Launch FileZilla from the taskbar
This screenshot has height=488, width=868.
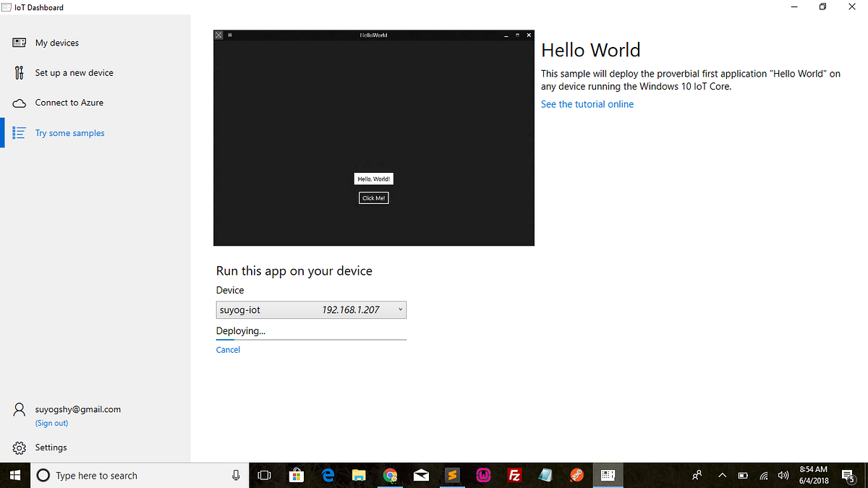coord(514,475)
